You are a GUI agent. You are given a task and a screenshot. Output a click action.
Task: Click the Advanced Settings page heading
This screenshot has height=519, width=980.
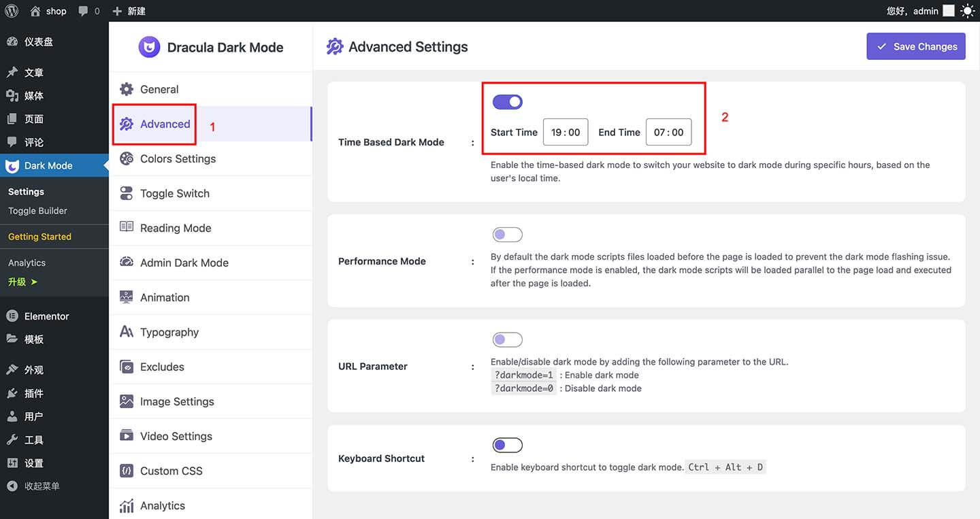point(408,47)
